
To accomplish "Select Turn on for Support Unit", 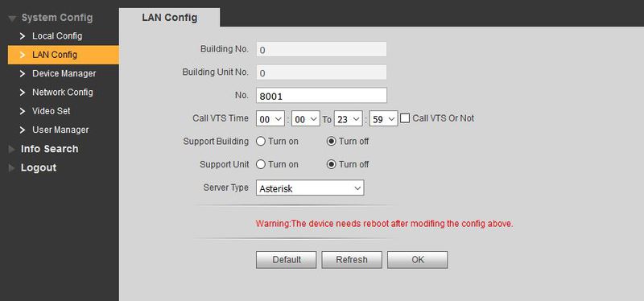I will coord(261,164).
